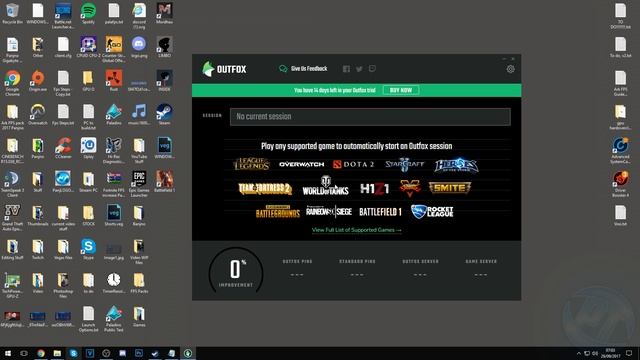Select the Battlefield 1 desktop shortcut
640x360 pixels.
[164, 182]
